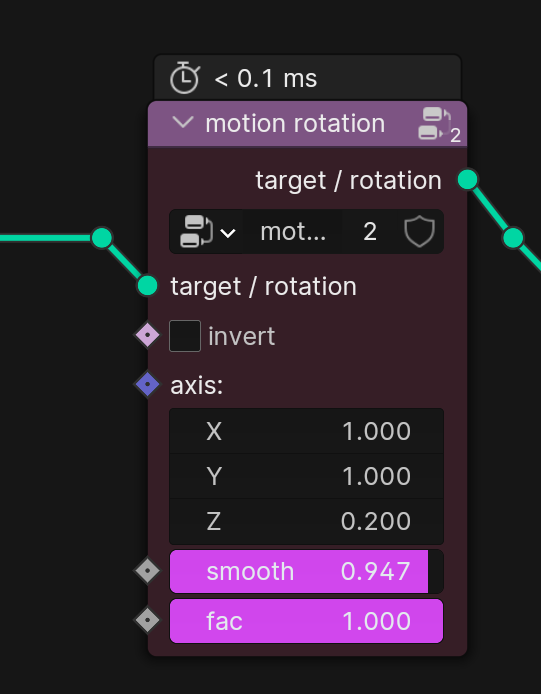Image resolution: width=541 pixels, height=694 pixels.
Task: Click the fac input diamond socket
Action: (x=147, y=620)
